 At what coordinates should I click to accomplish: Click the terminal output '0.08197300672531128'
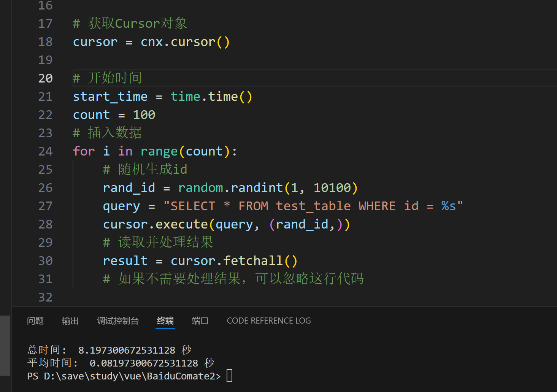(x=144, y=363)
